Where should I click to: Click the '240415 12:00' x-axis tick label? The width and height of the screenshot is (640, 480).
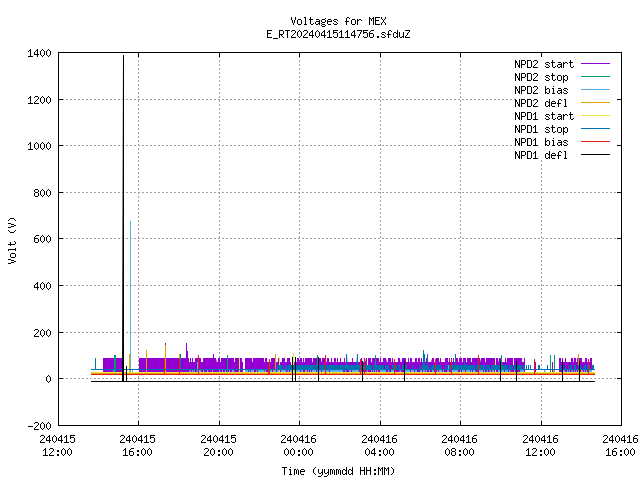click(x=58, y=446)
